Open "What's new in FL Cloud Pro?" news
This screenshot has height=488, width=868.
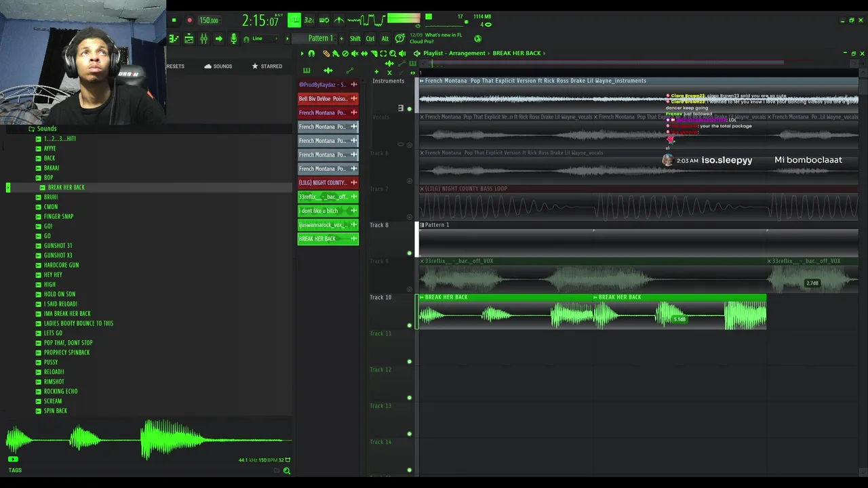[x=435, y=38]
